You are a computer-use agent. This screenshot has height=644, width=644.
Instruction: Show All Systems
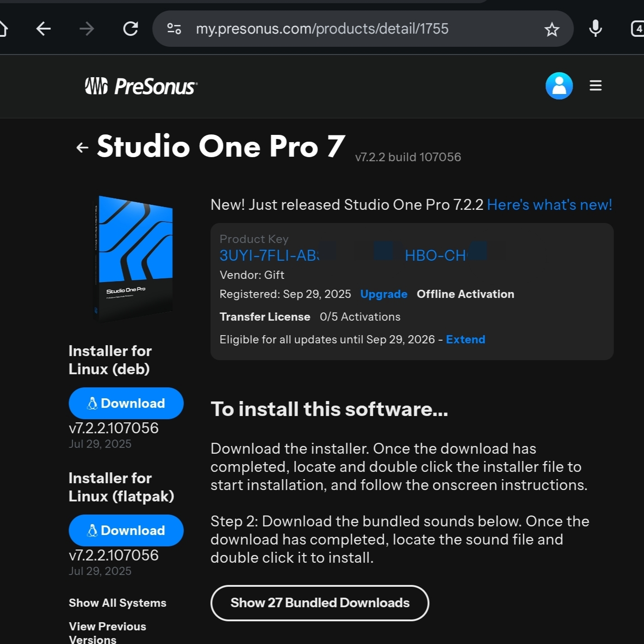coord(117,602)
